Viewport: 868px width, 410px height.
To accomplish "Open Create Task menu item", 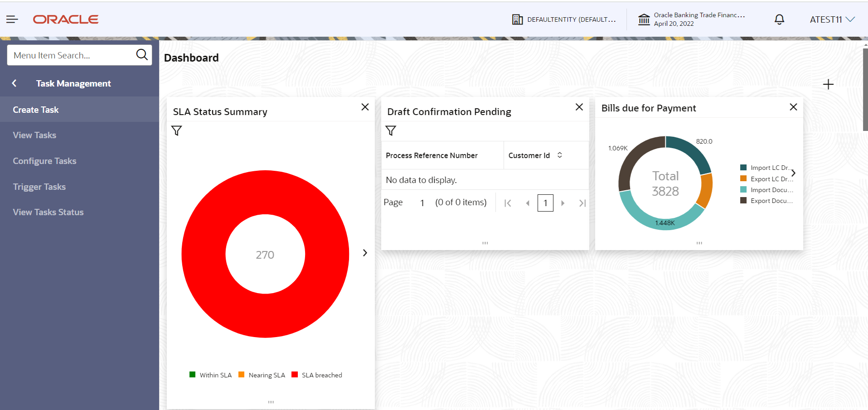I will click(79, 110).
